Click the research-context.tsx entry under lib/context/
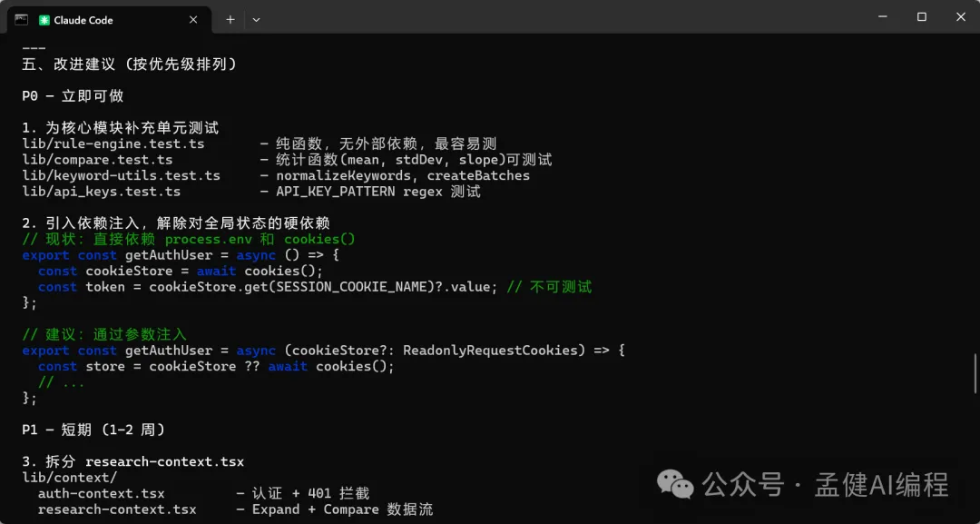This screenshot has width=980, height=524. tap(117, 509)
